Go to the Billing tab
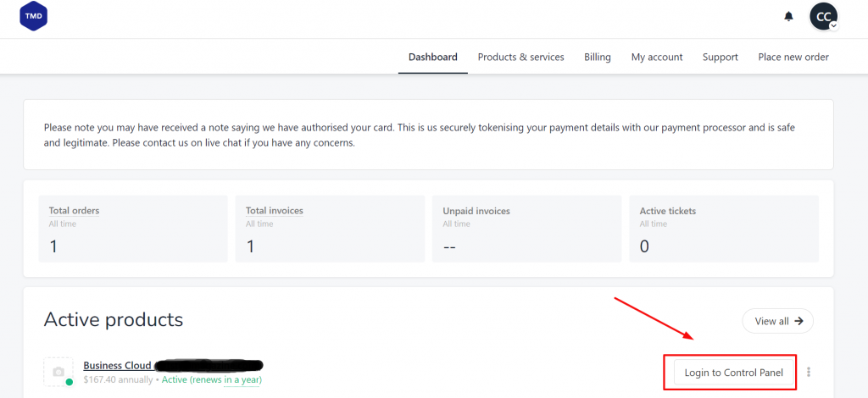The height and width of the screenshot is (398, 868). (597, 57)
